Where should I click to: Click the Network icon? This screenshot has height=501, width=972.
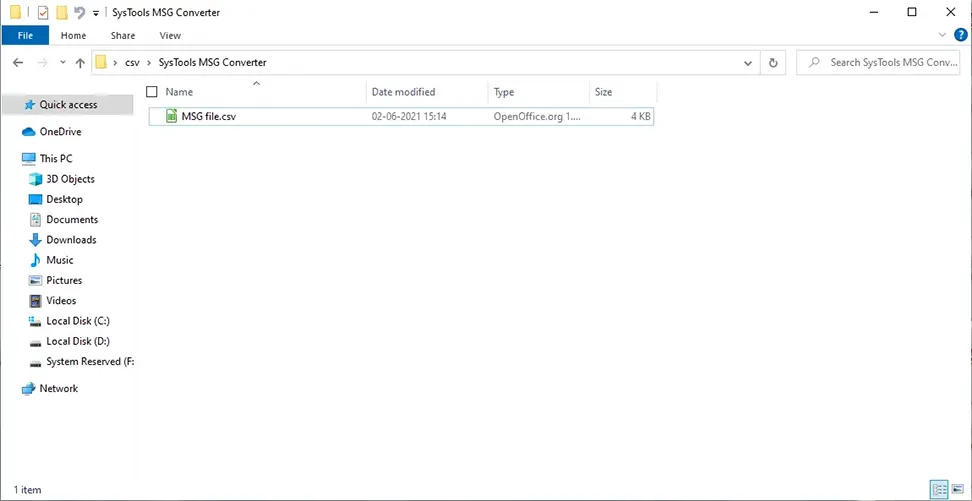click(x=29, y=389)
